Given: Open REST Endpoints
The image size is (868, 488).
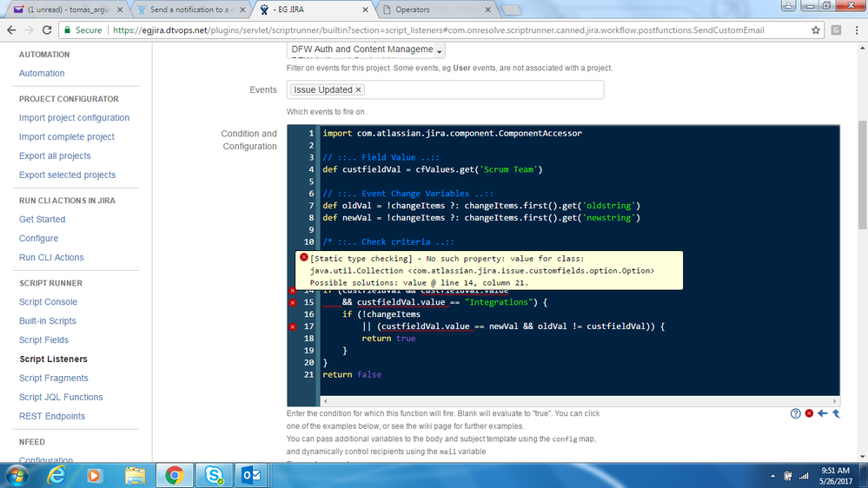Looking at the screenshot, I should tap(52, 416).
